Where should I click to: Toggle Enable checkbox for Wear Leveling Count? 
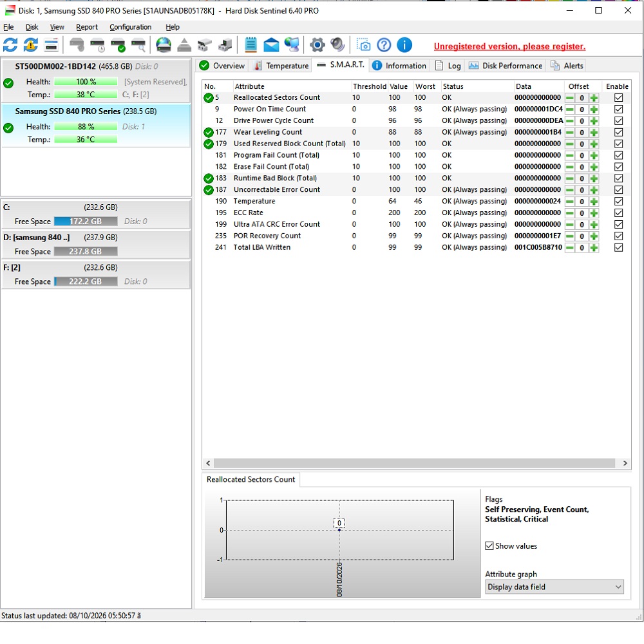pyautogui.click(x=618, y=132)
